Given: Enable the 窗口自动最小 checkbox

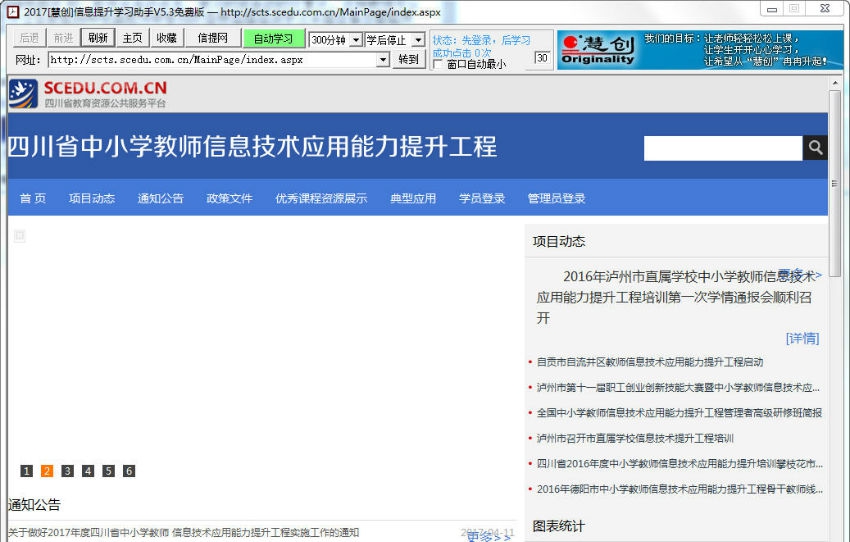Looking at the screenshot, I should 438,65.
